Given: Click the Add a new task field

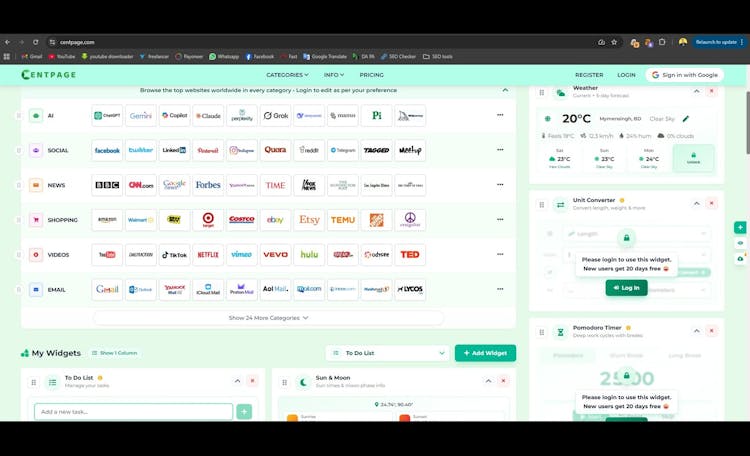Looking at the screenshot, I should [133, 412].
